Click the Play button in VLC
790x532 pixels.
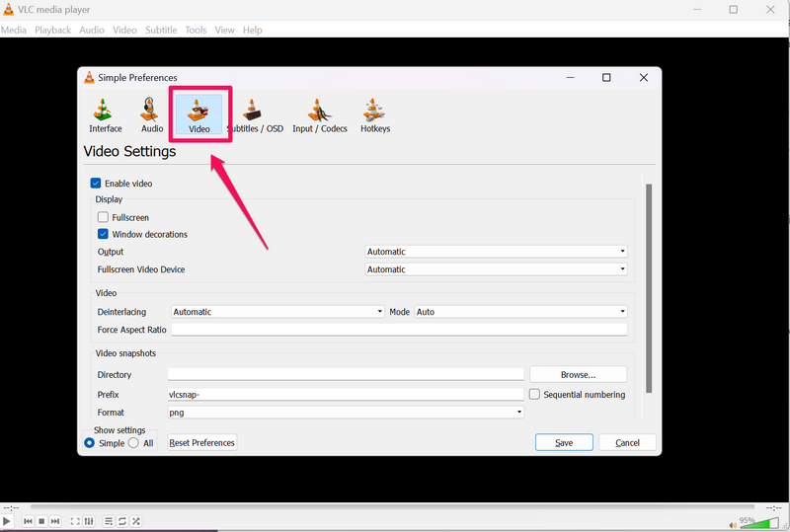pos(7,521)
